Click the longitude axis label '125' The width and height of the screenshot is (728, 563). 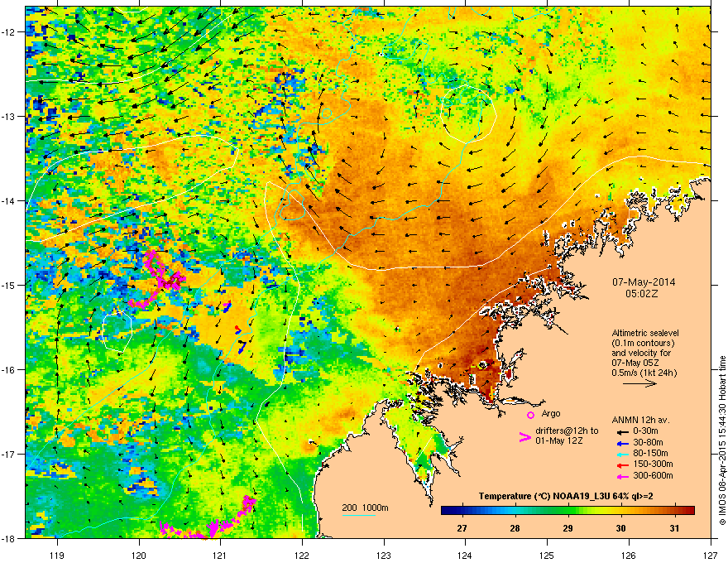click(548, 555)
